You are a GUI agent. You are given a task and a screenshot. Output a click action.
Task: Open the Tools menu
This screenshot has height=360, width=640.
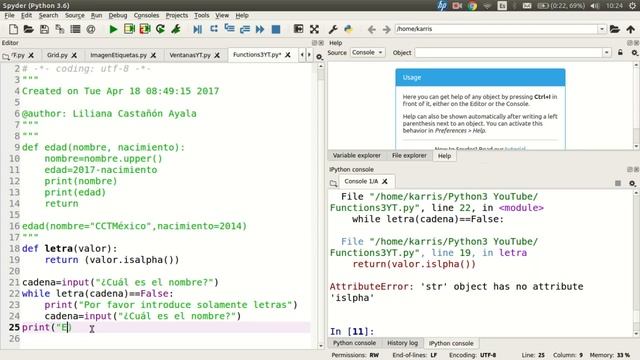[x=201, y=16]
